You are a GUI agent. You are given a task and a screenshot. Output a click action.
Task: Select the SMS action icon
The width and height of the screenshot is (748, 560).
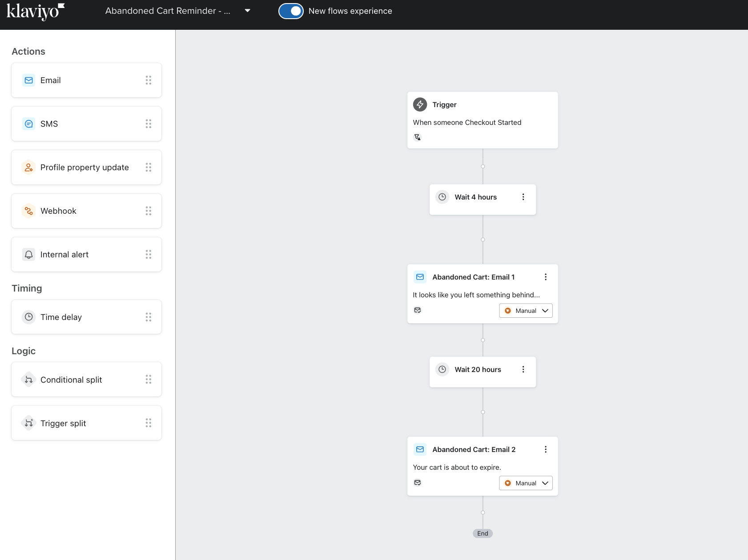coord(29,124)
